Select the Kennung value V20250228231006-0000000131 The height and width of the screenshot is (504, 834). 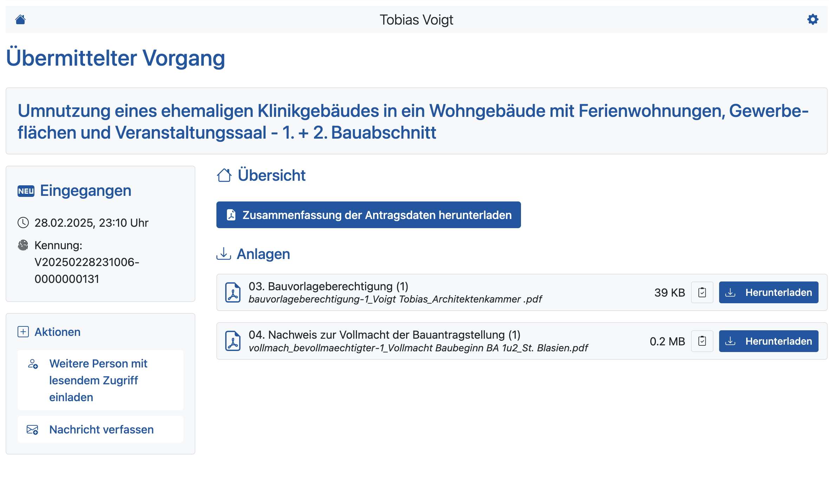[x=87, y=270]
